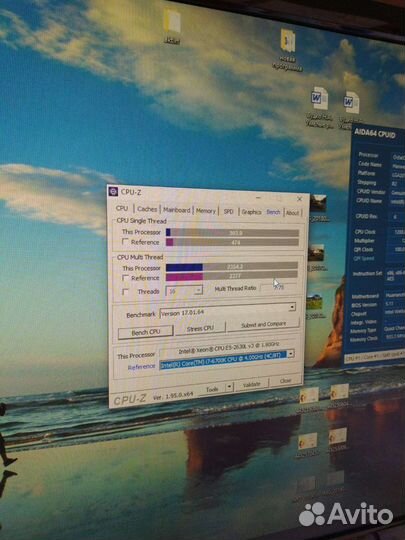This screenshot has width=405, height=540.
Task: Select the image thumbnail beside the CPU-Z tabs
Action: click(318, 203)
